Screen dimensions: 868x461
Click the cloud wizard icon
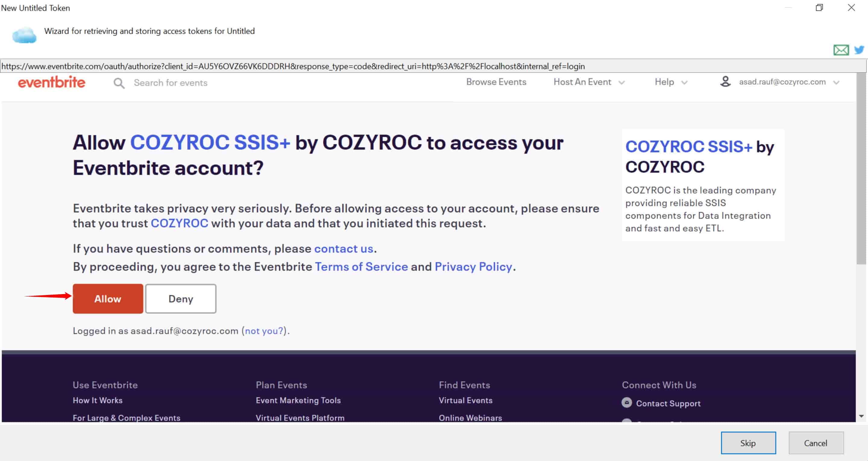[x=24, y=35]
